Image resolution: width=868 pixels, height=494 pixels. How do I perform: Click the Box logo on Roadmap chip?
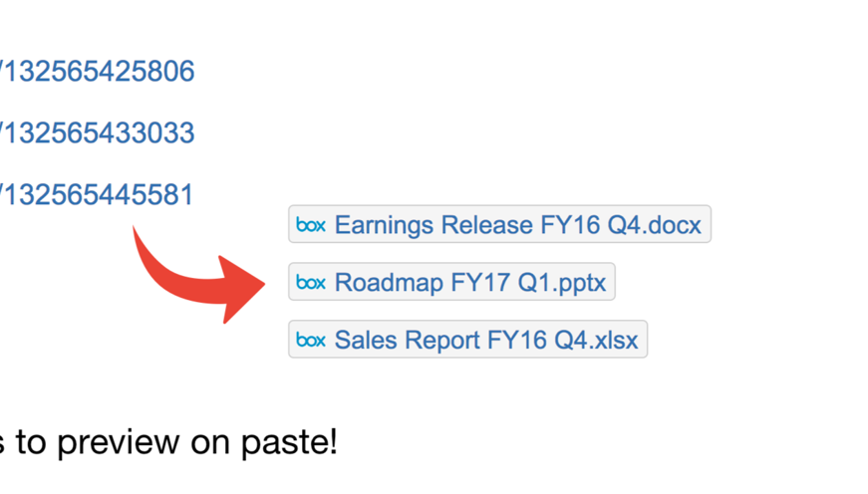pyautogui.click(x=311, y=283)
